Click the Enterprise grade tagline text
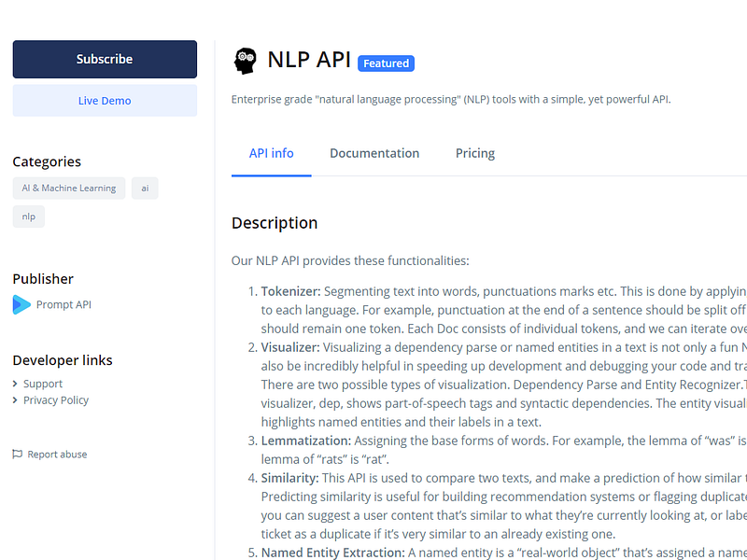 451,100
